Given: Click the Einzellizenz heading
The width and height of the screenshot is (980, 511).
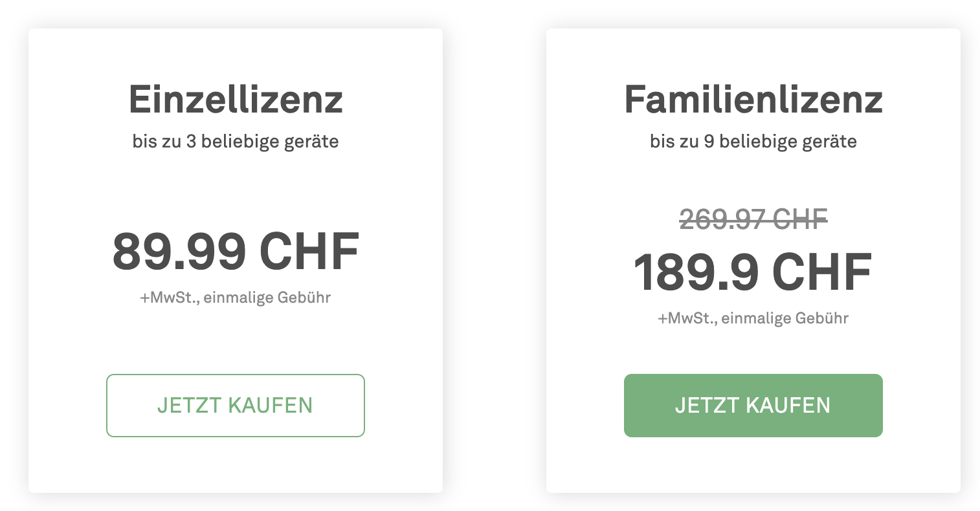Looking at the screenshot, I should [236, 100].
